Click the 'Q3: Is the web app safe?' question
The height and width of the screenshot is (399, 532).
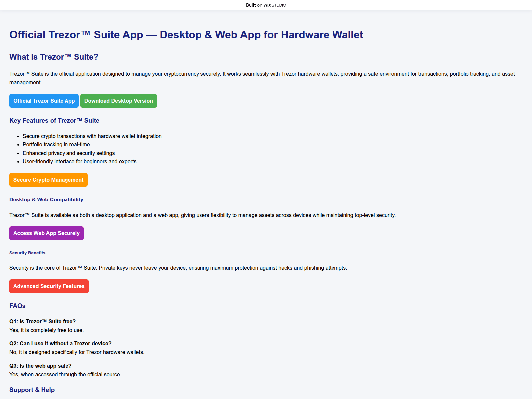[40, 366]
